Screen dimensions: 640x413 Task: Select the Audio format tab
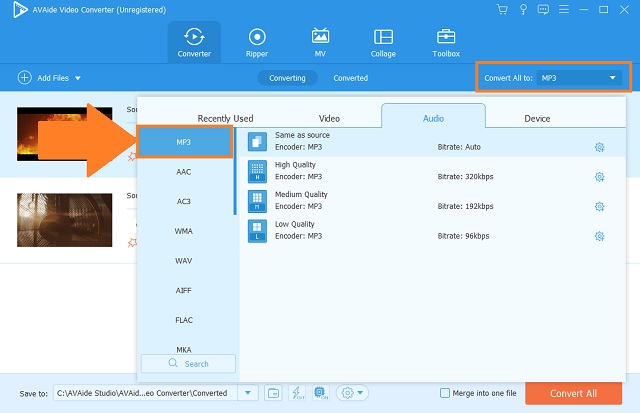pos(433,118)
